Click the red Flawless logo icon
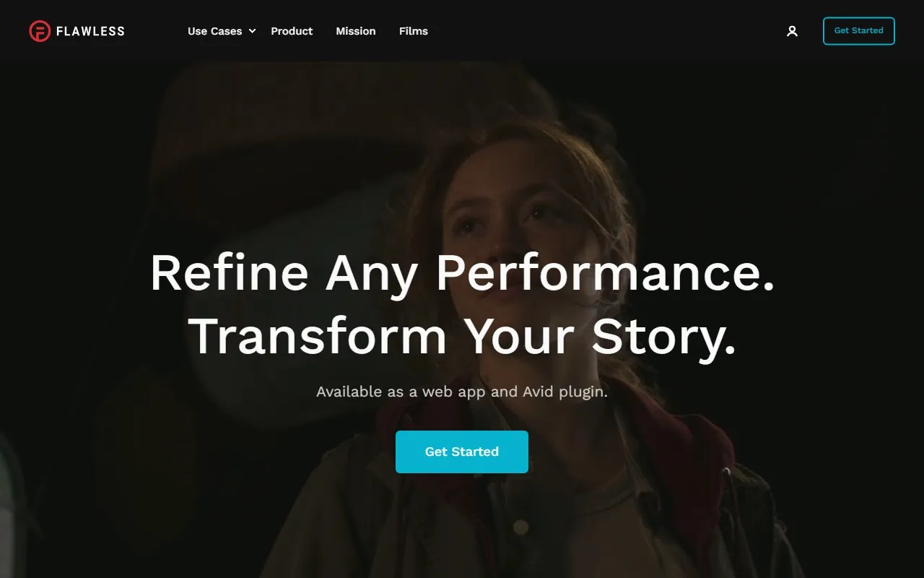Screen dimensions: 924x578 40,31
